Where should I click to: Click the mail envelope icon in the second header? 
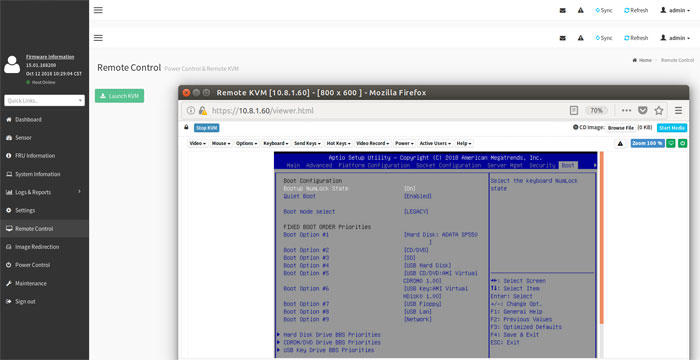(x=562, y=38)
